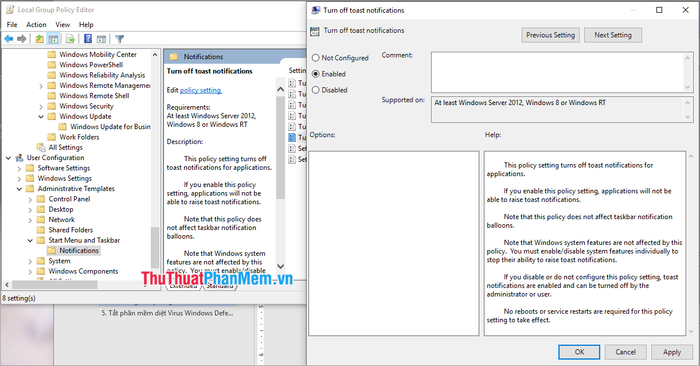Expand the Windows Security node
The width and height of the screenshot is (700, 366).
[x=41, y=106]
